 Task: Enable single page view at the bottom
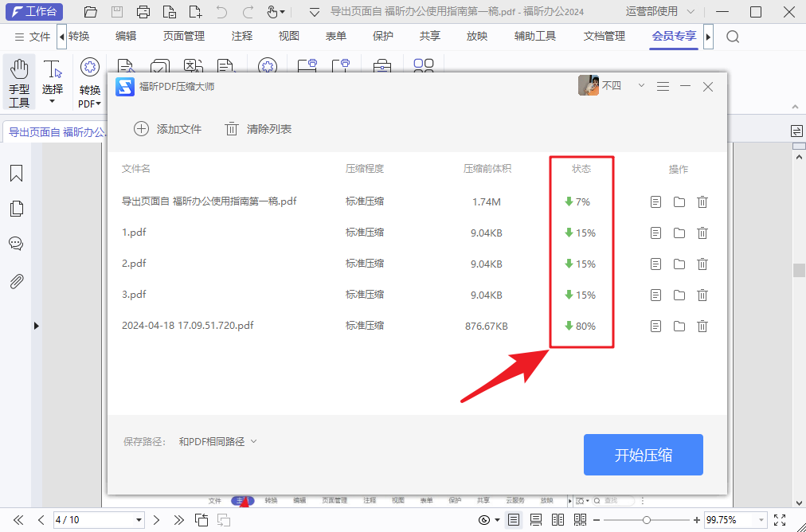pos(514,520)
